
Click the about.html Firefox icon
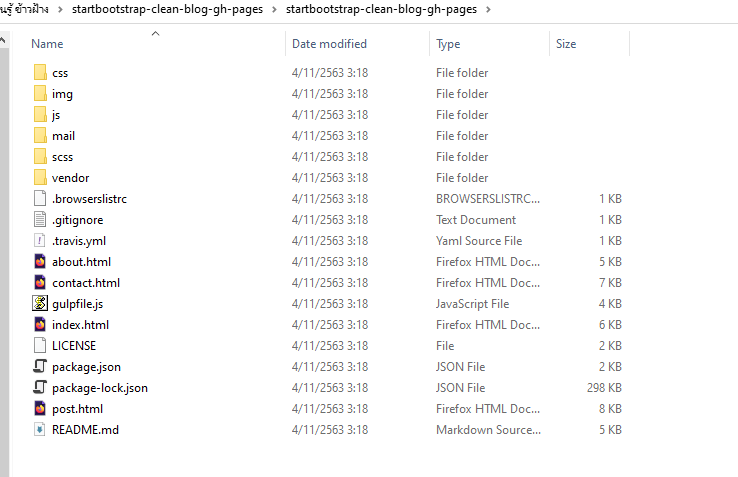(x=40, y=261)
